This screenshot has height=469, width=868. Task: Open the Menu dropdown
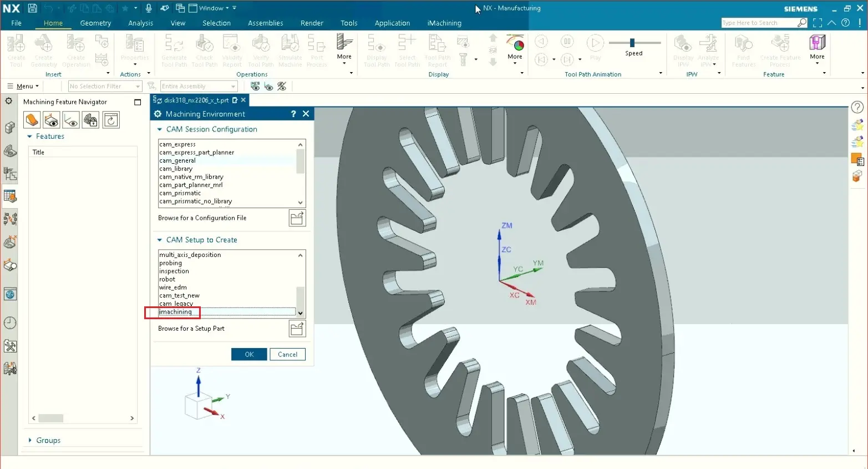point(23,86)
